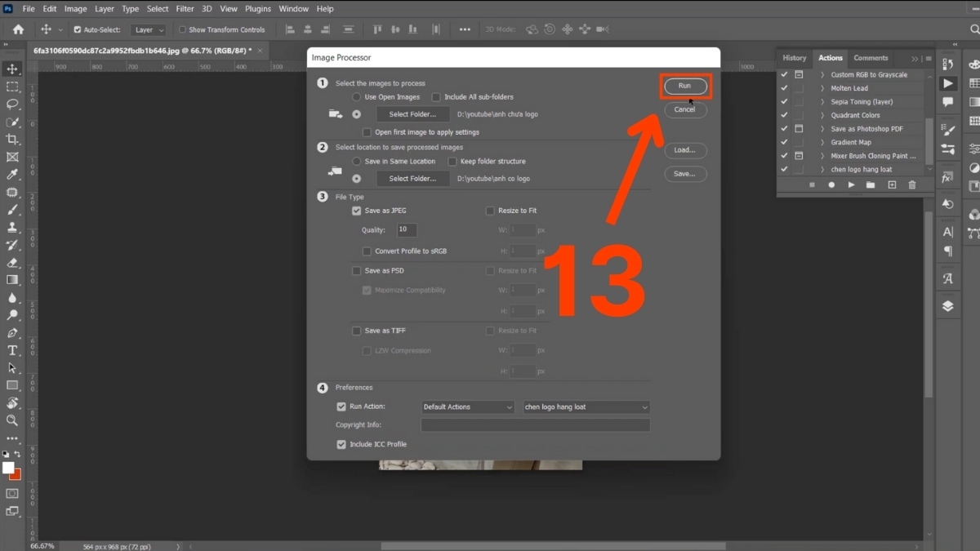Open Actions panel flyout menu
Image resolution: width=980 pixels, height=551 pixels.
[929, 59]
